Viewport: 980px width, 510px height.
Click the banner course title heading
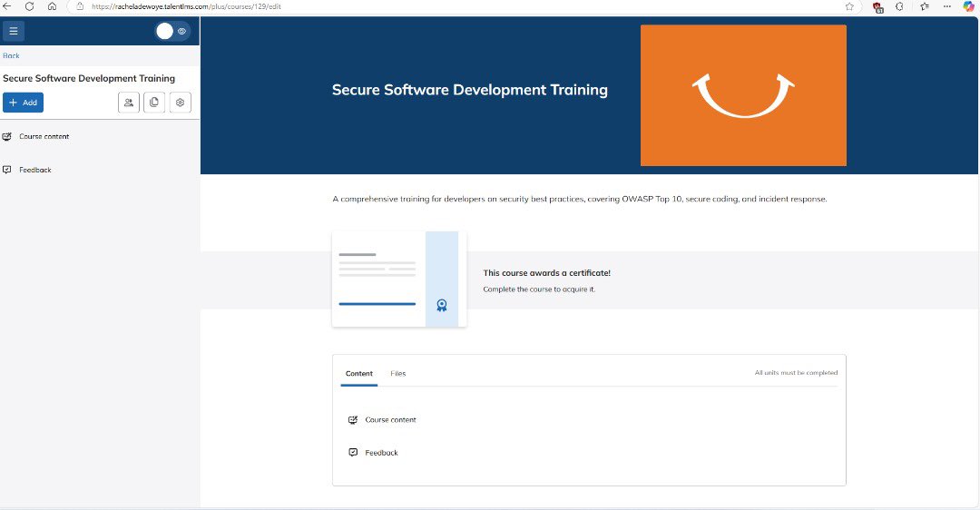(x=469, y=90)
